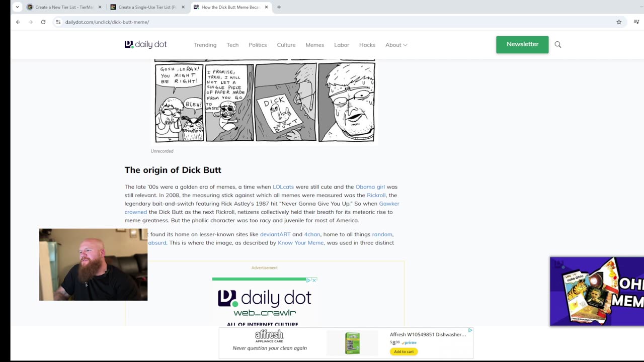Screen dimensions: 644x362
Task: Click the Ohio meme video thumbnail
Action: [x=597, y=291]
